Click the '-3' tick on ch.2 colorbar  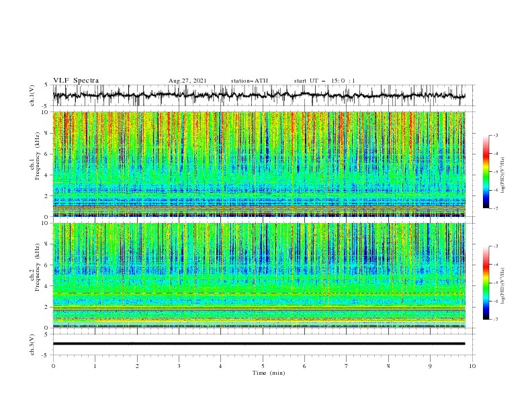[496, 246]
